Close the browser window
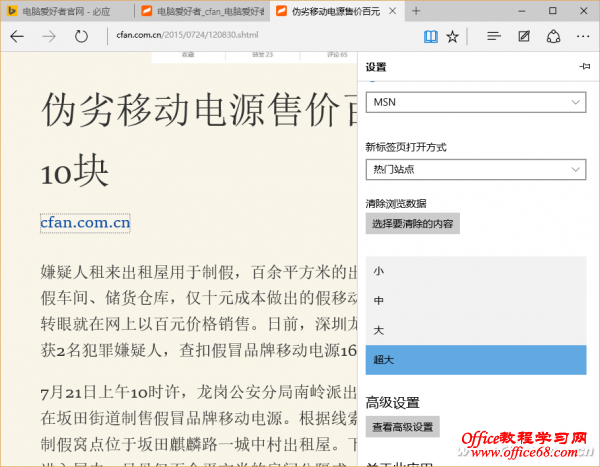600x467 pixels. coord(584,11)
